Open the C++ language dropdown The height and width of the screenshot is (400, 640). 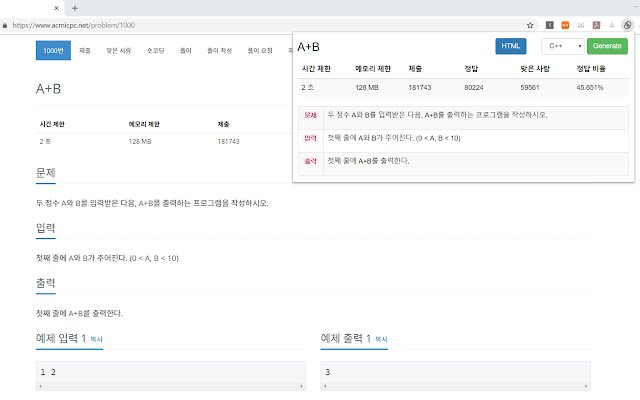click(563, 46)
